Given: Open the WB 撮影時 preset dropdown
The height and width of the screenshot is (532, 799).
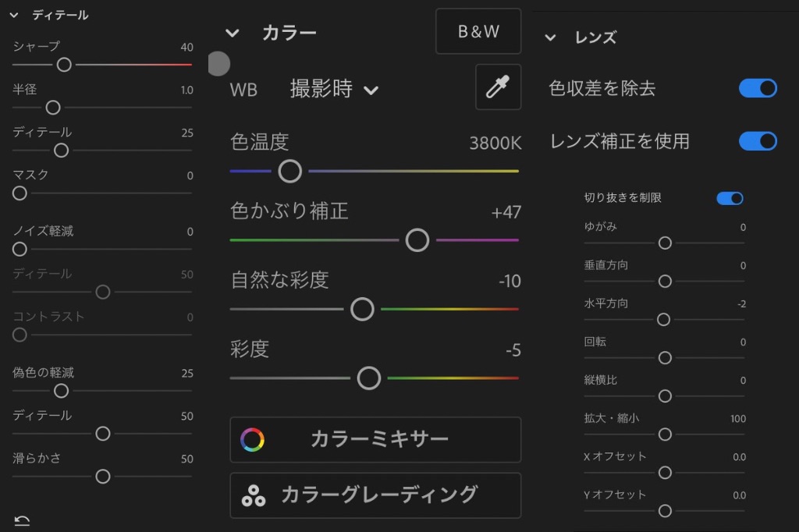Looking at the screenshot, I should pos(334,89).
